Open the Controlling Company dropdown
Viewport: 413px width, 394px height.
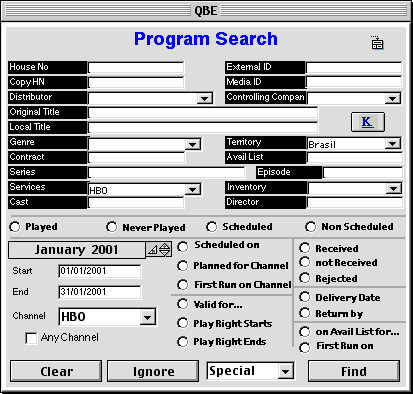pos(393,98)
